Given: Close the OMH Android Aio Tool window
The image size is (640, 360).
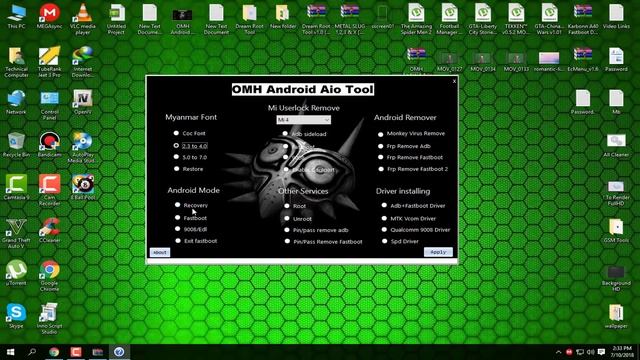Looking at the screenshot, I should click(454, 81).
